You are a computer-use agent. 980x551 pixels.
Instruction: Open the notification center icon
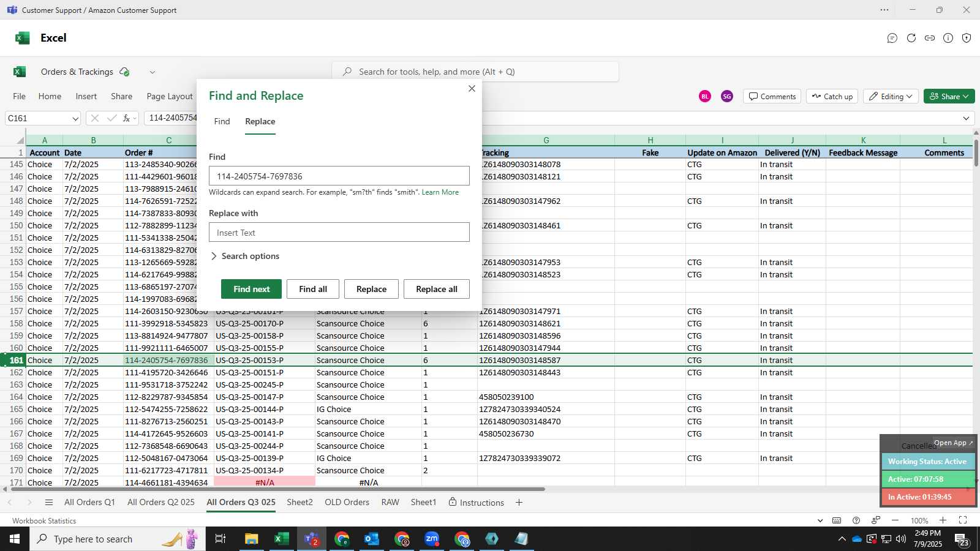coord(962,539)
